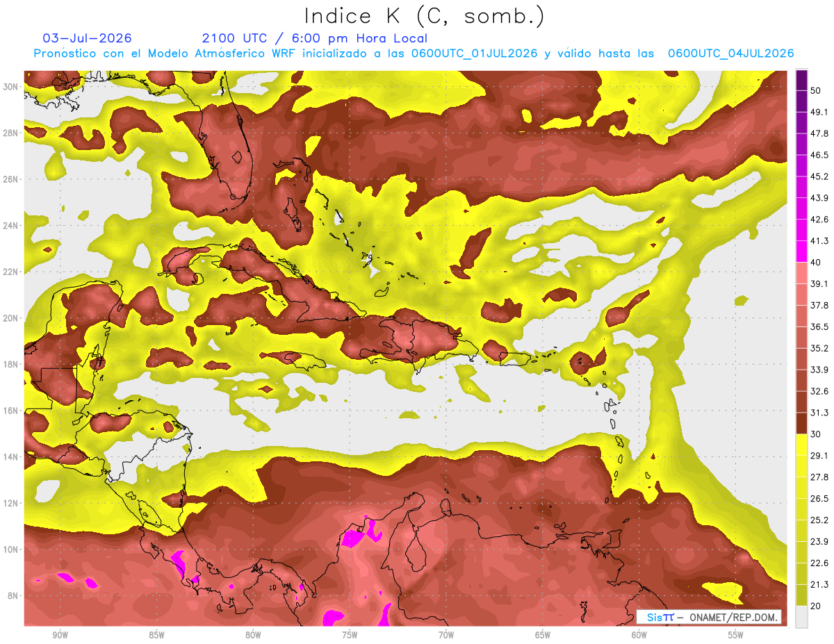Click the colorbar label "40"
This screenshot has width=834, height=644.
tap(816, 262)
